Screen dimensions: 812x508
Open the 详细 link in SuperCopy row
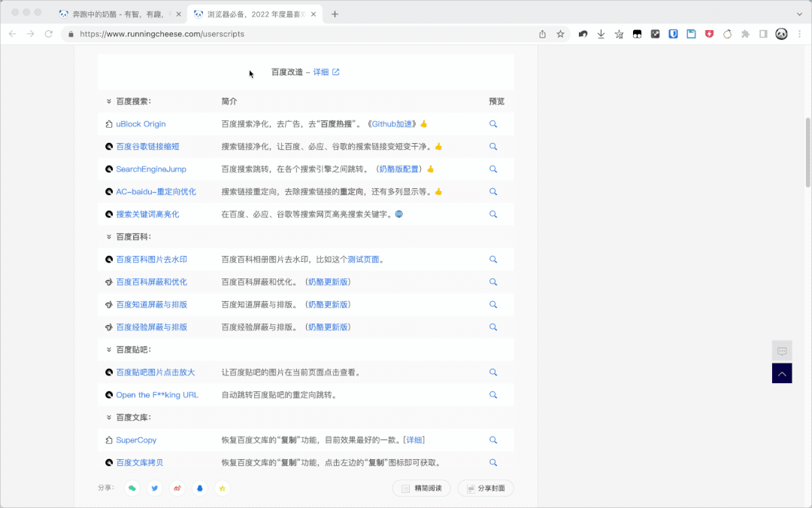(x=414, y=440)
